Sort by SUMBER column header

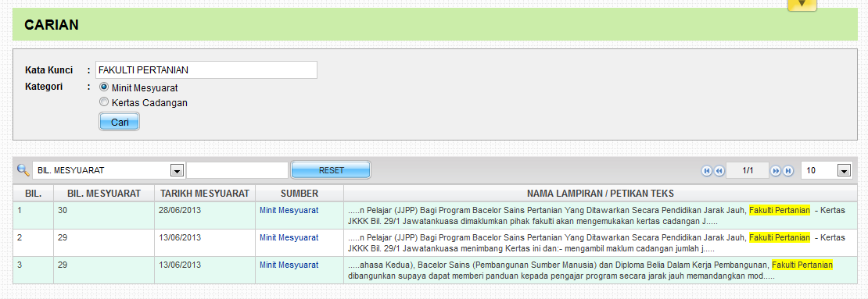coord(299,194)
